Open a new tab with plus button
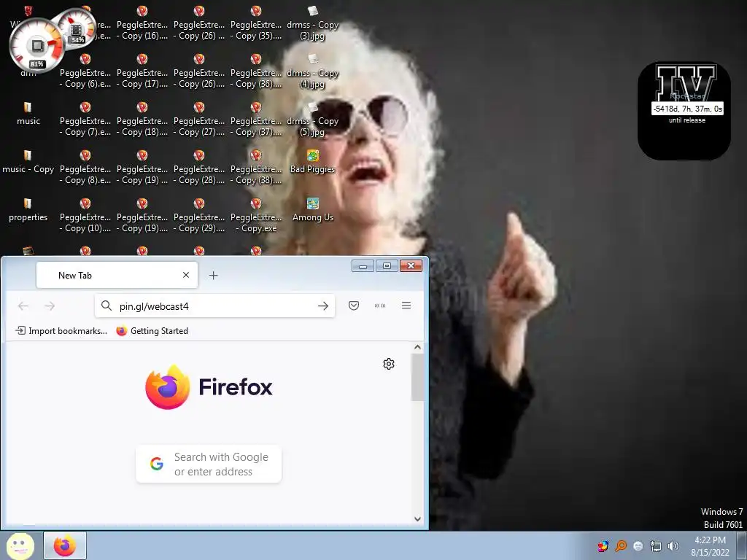This screenshot has width=747, height=560. [x=214, y=275]
